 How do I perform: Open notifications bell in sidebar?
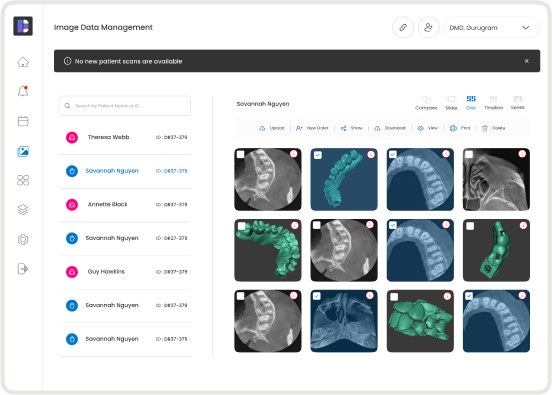pyautogui.click(x=23, y=91)
